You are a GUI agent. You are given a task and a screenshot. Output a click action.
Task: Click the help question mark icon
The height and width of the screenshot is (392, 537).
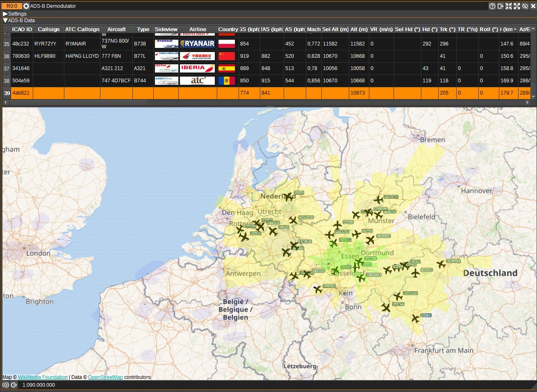pyautogui.click(x=492, y=6)
